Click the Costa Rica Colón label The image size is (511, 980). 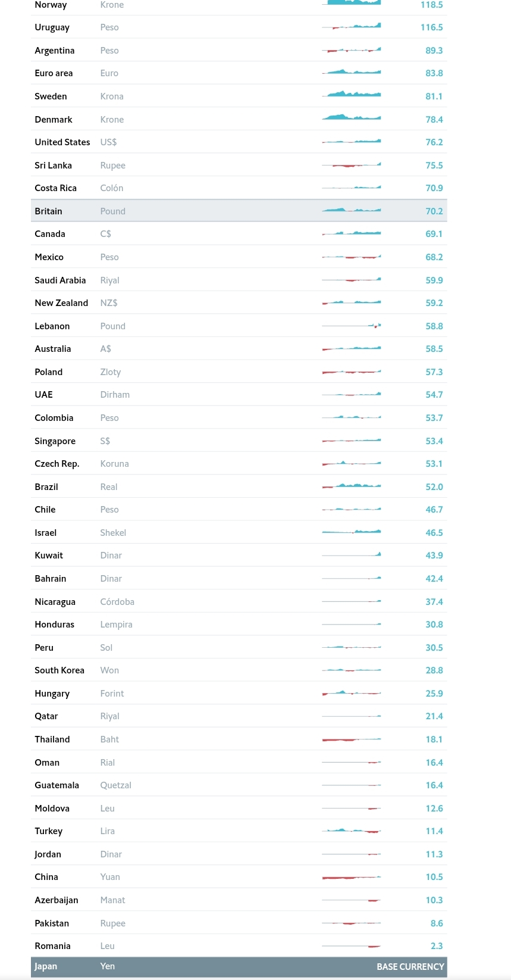112,188
